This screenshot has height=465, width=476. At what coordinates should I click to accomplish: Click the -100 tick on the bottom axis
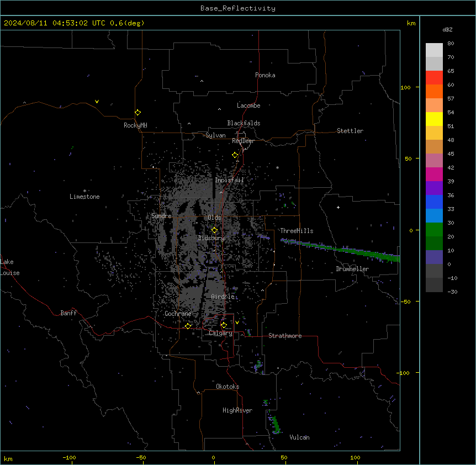pos(69,457)
